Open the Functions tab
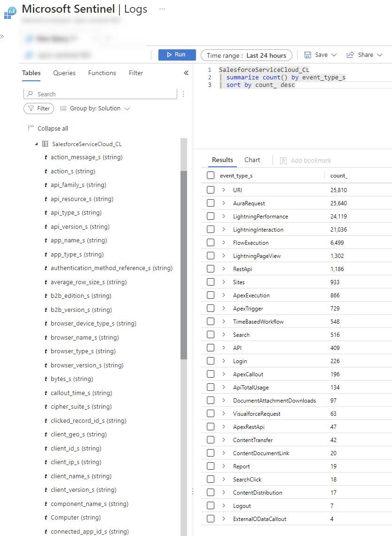This screenshot has width=392, height=536. (x=102, y=73)
